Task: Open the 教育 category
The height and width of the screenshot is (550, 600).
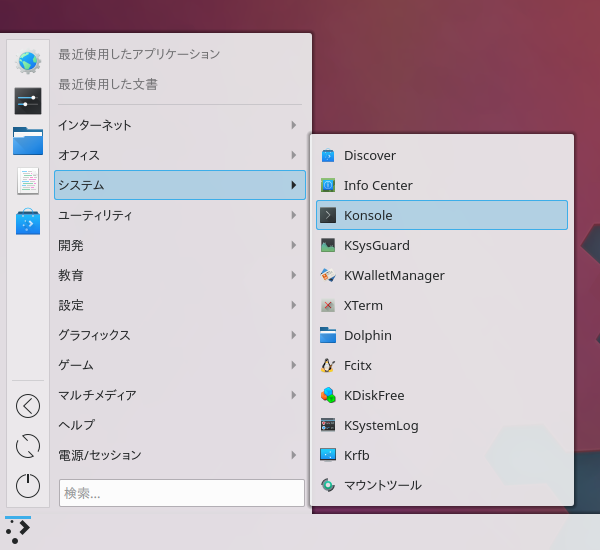Action: tap(180, 275)
